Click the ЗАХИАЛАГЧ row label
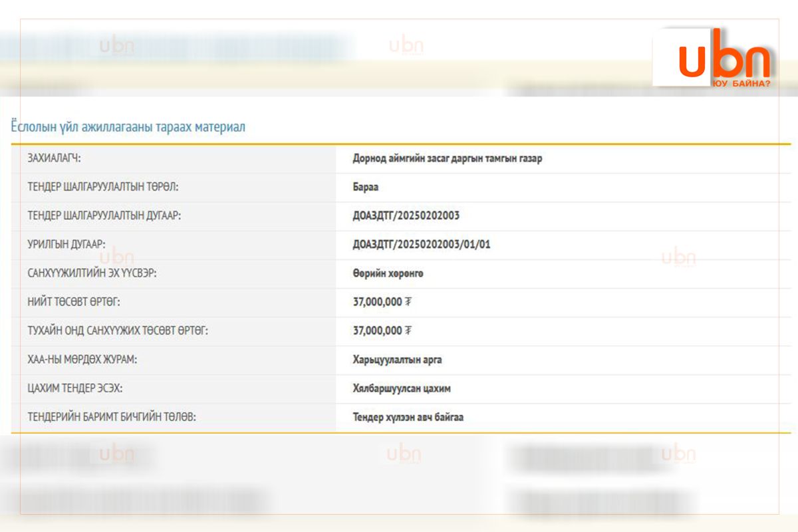798x532 pixels. [59, 159]
